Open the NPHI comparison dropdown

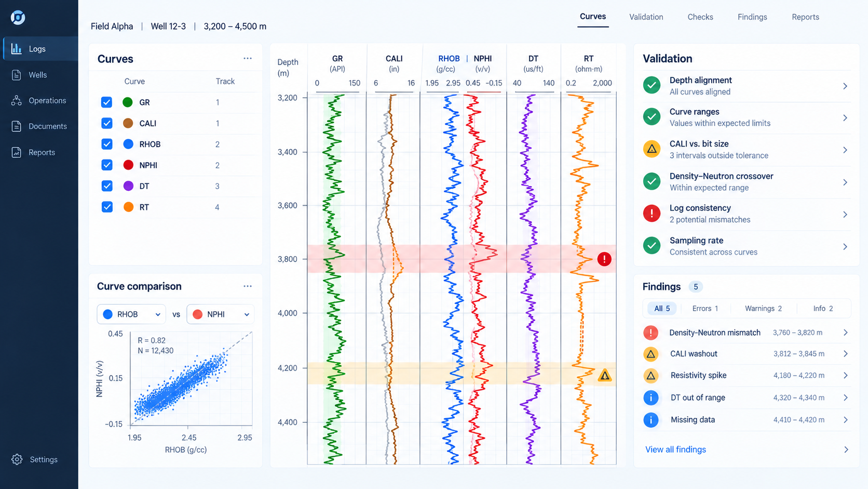[x=220, y=314]
